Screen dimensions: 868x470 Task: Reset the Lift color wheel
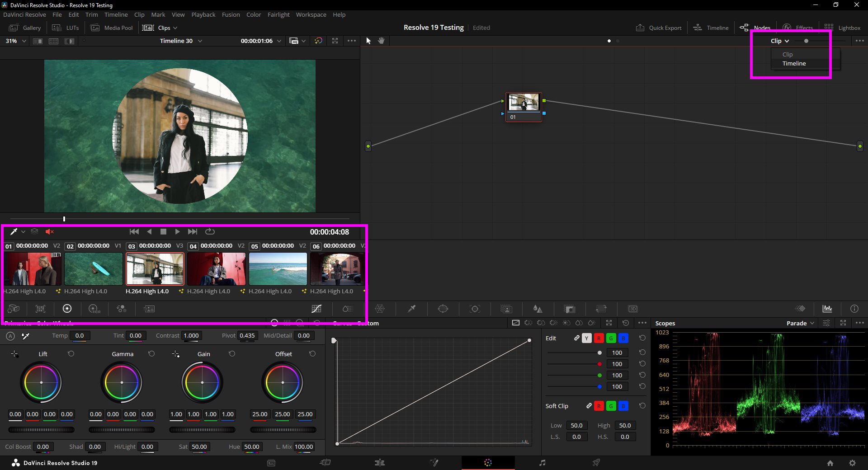71,354
